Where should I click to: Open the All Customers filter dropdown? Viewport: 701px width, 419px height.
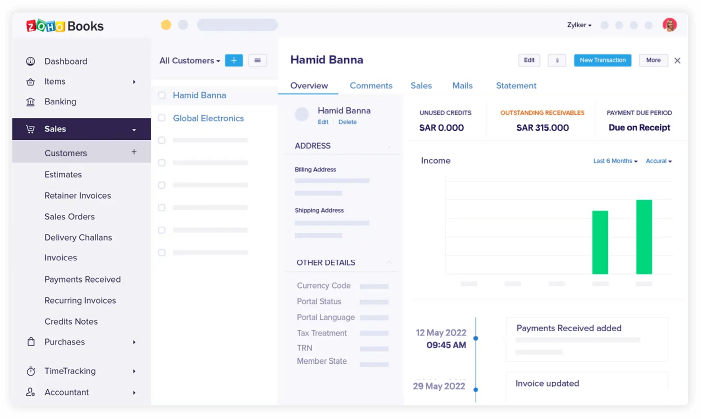[x=190, y=60]
